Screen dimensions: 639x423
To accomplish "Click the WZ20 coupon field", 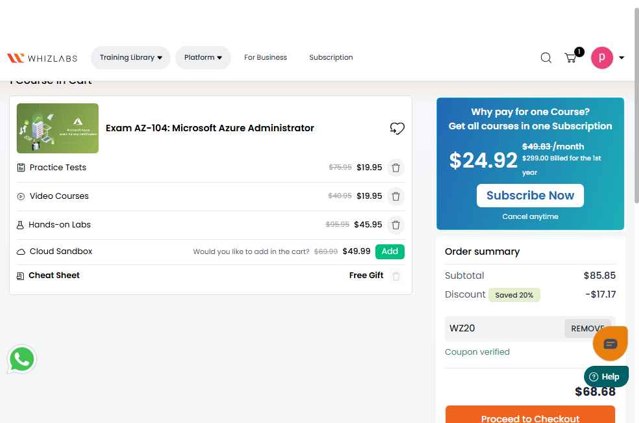I will click(505, 328).
